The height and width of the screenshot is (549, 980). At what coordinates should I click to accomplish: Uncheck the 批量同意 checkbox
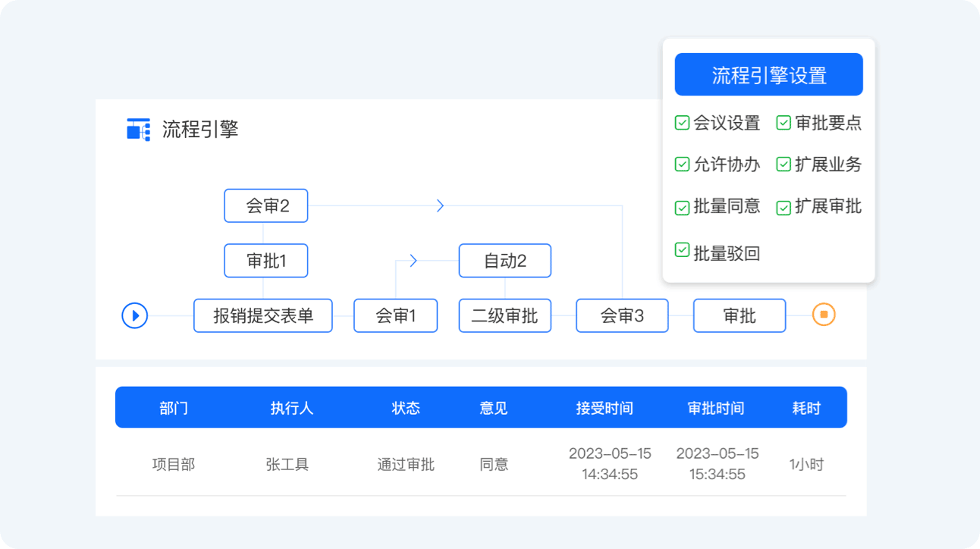click(x=682, y=207)
